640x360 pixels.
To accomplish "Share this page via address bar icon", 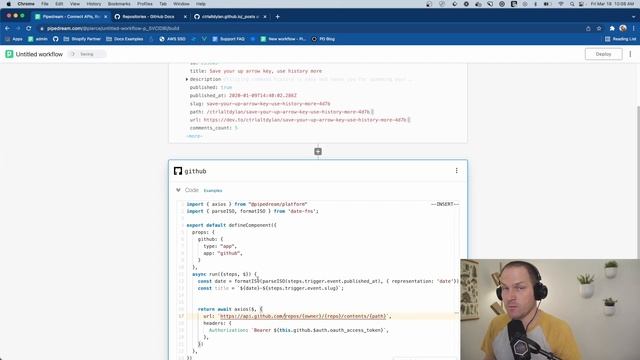I will (588, 28).
